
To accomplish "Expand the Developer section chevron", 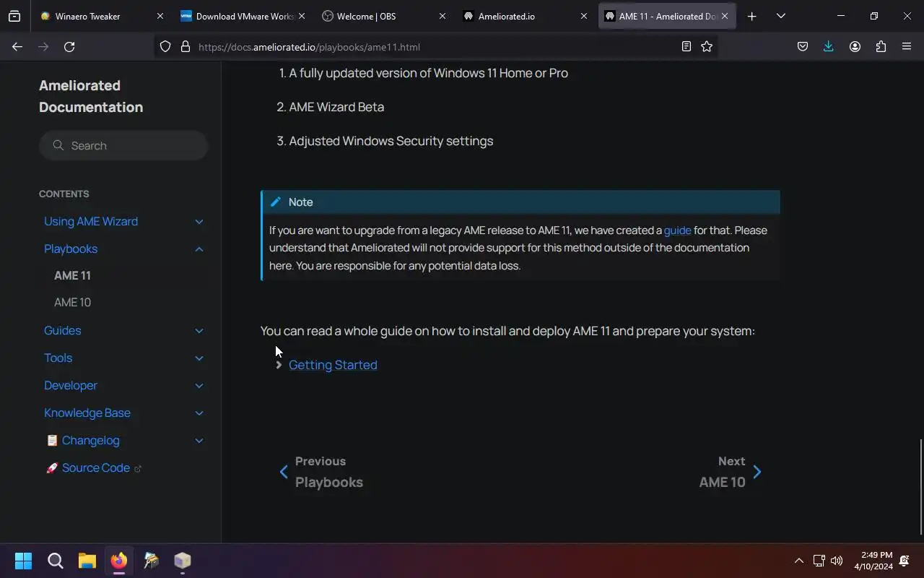I will tap(199, 386).
